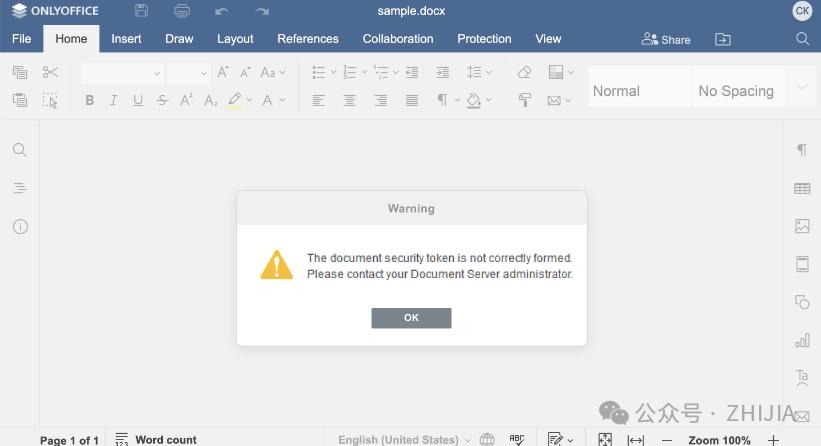Click the copy icon in the ribbon

(x=20, y=72)
